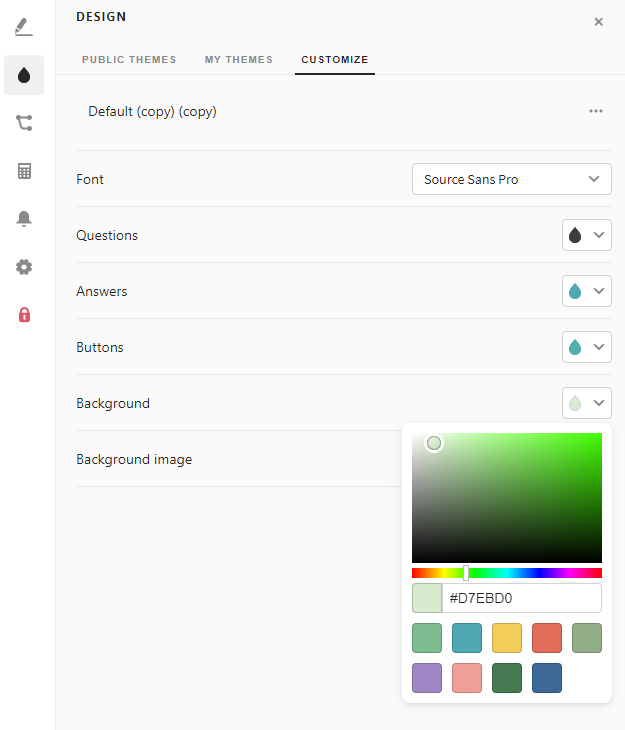The image size is (625, 730).
Task: Open the logic branching icon in sidebar
Action: 24,123
